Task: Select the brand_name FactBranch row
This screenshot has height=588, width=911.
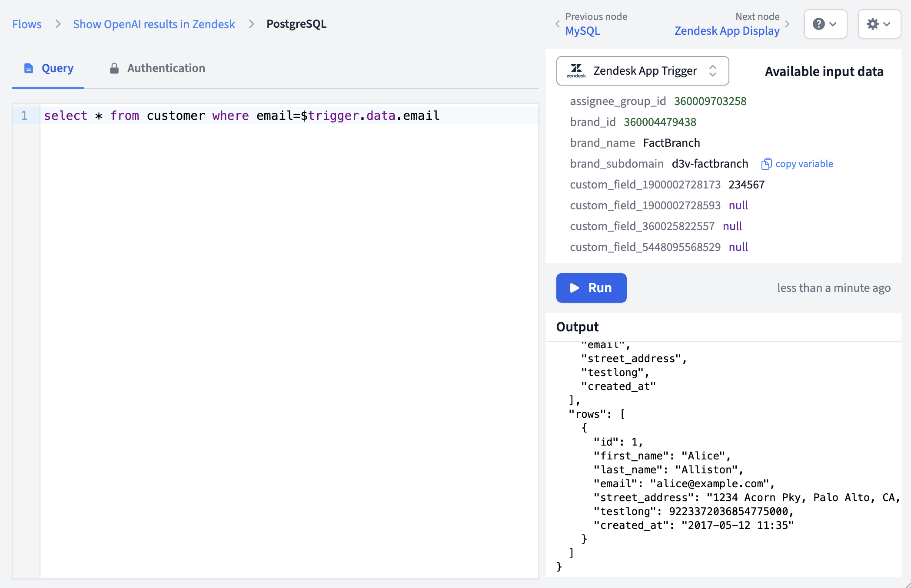Action: coord(635,143)
